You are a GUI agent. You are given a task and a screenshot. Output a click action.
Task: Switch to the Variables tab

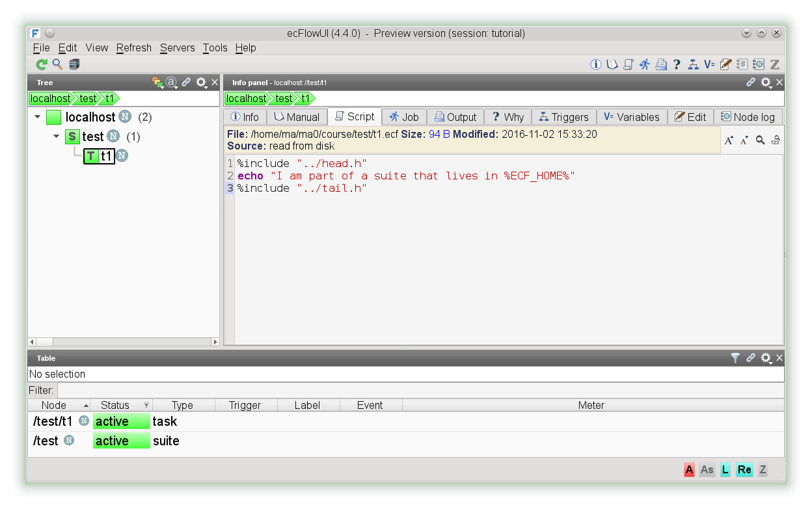click(x=630, y=117)
